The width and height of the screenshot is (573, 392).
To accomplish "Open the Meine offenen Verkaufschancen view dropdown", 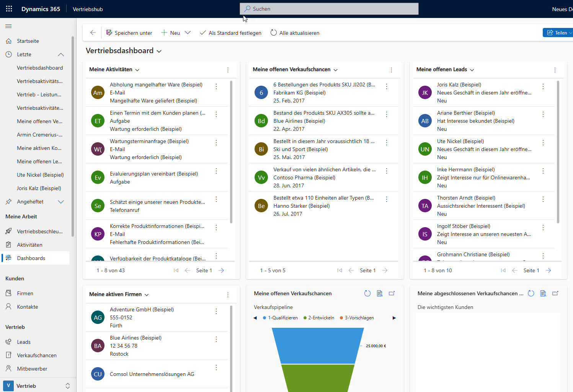I will pyautogui.click(x=336, y=70).
